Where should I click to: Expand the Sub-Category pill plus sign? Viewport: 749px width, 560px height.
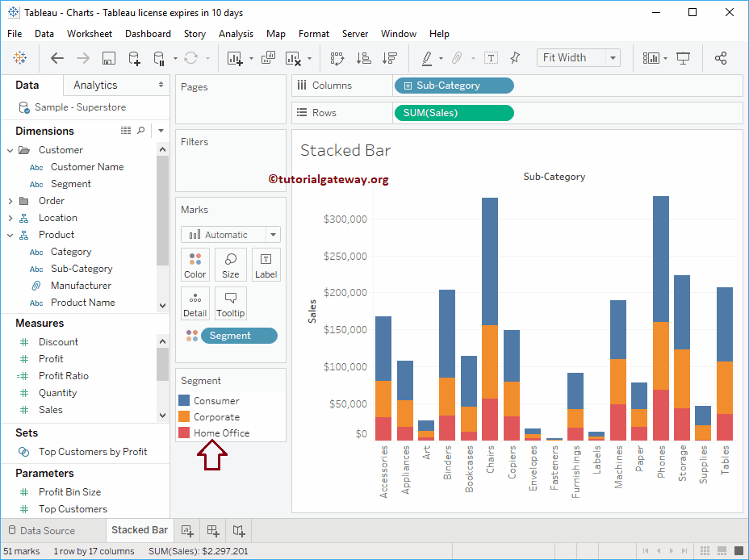point(408,86)
